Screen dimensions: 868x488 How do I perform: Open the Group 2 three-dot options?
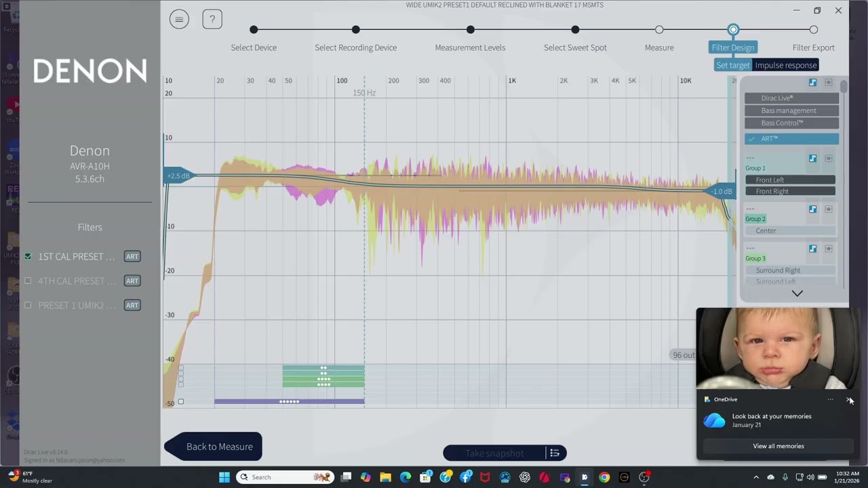coord(750,209)
